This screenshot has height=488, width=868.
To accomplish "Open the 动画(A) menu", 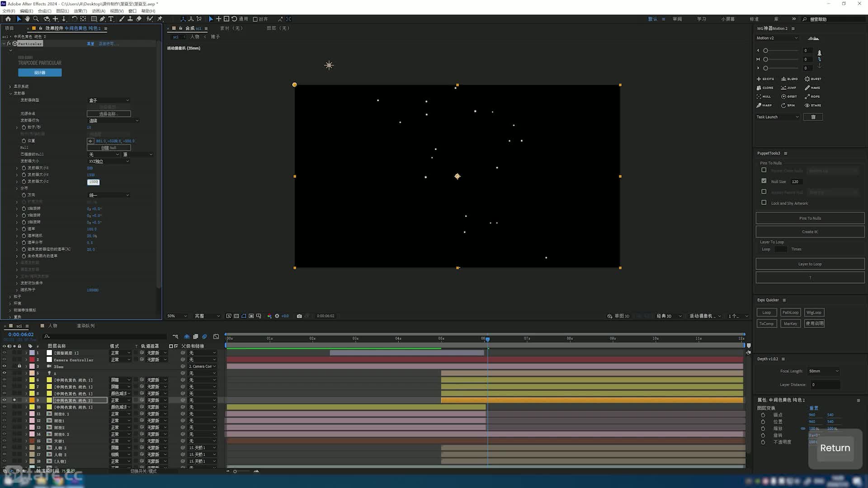I will 98,11.
